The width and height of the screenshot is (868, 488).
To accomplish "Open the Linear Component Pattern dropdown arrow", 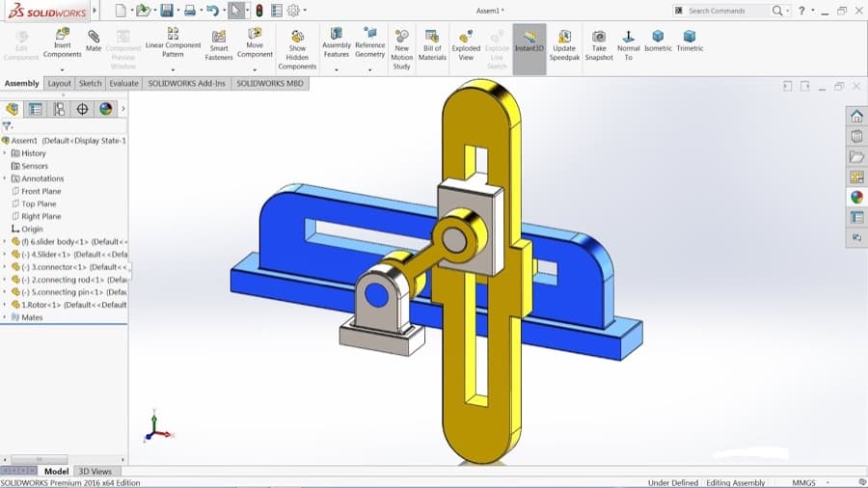I will pyautogui.click(x=173, y=69).
